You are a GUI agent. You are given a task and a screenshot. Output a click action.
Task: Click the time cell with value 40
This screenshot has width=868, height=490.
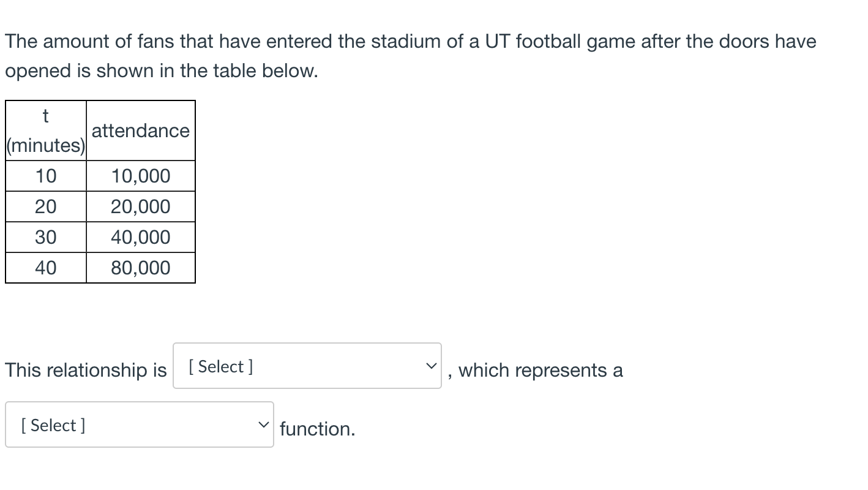point(46,268)
